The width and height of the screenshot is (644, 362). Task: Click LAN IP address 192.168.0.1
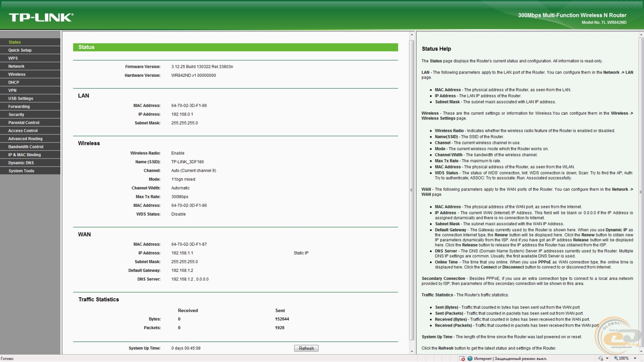click(182, 115)
